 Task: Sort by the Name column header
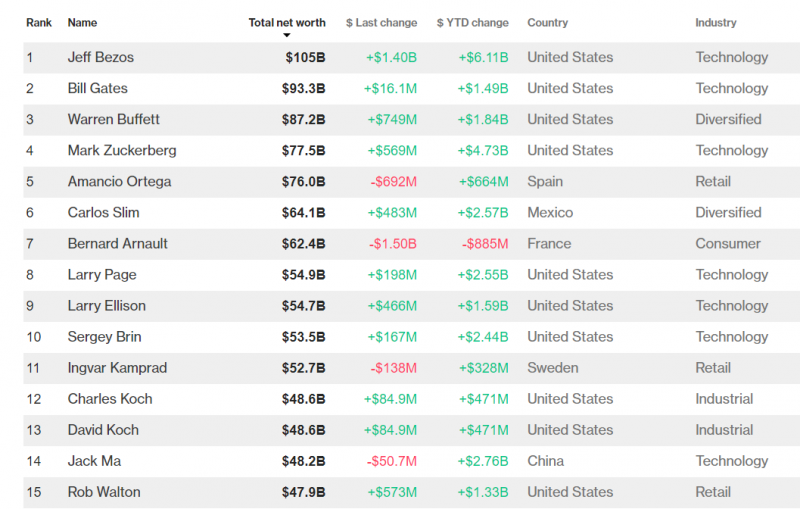coord(84,22)
